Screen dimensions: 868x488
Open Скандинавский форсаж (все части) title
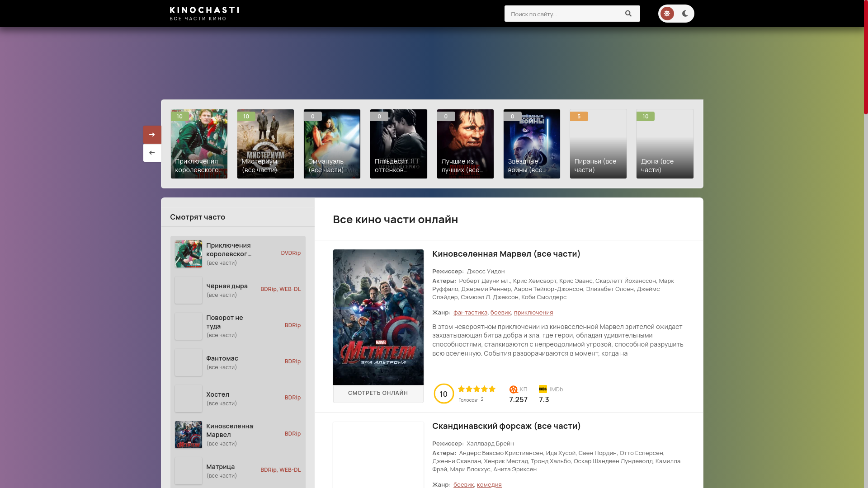pos(506,426)
